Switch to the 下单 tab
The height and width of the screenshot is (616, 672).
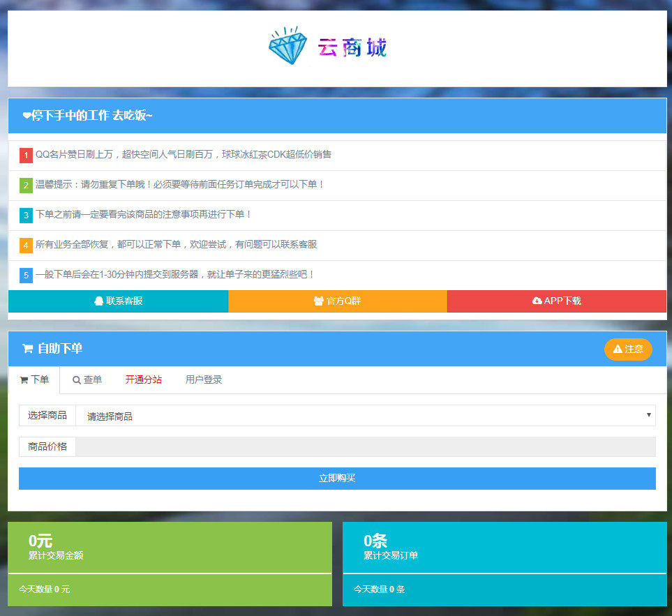[x=34, y=380]
